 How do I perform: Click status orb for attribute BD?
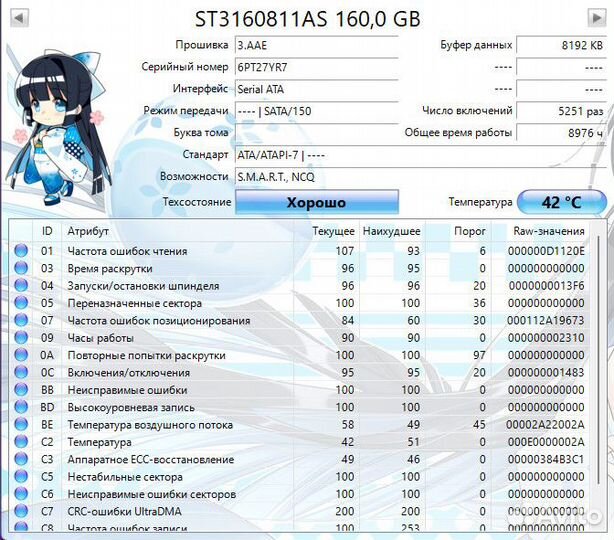coord(21,407)
